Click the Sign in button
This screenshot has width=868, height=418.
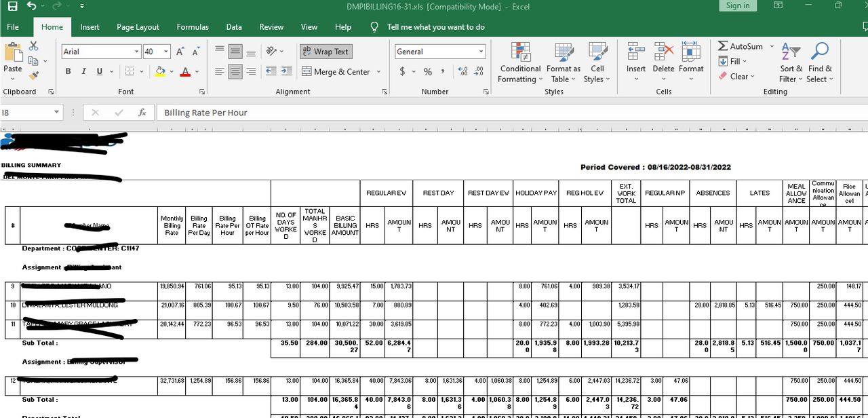(738, 5)
